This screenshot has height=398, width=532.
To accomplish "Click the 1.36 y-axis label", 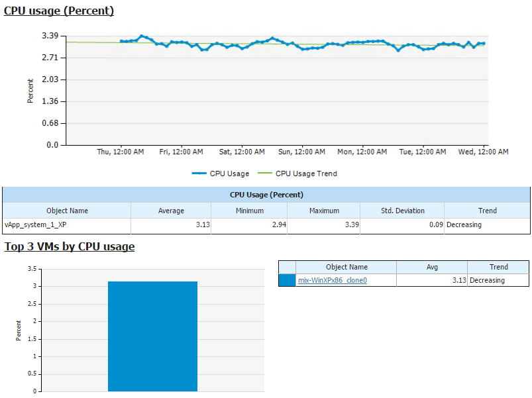I will (50, 101).
